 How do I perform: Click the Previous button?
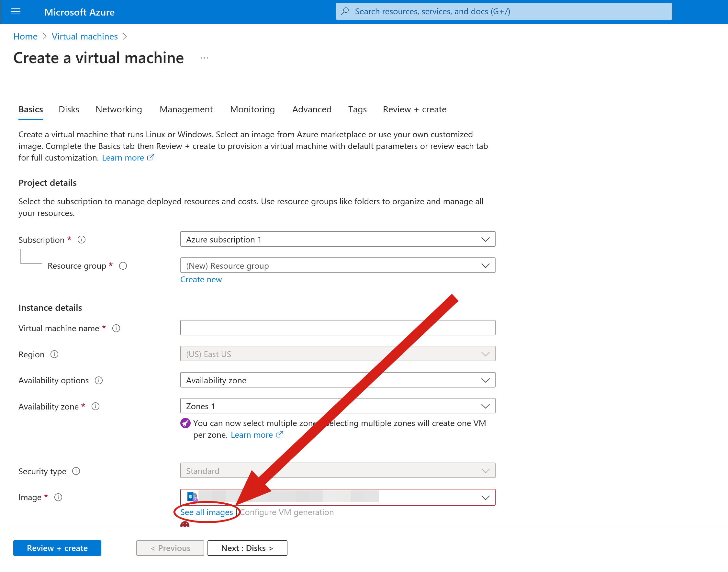pyautogui.click(x=170, y=548)
